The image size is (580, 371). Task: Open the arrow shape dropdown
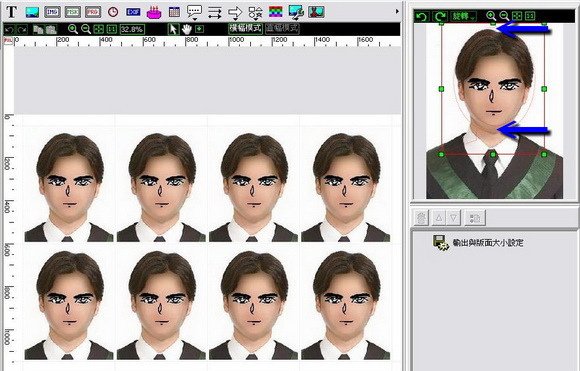(x=235, y=13)
